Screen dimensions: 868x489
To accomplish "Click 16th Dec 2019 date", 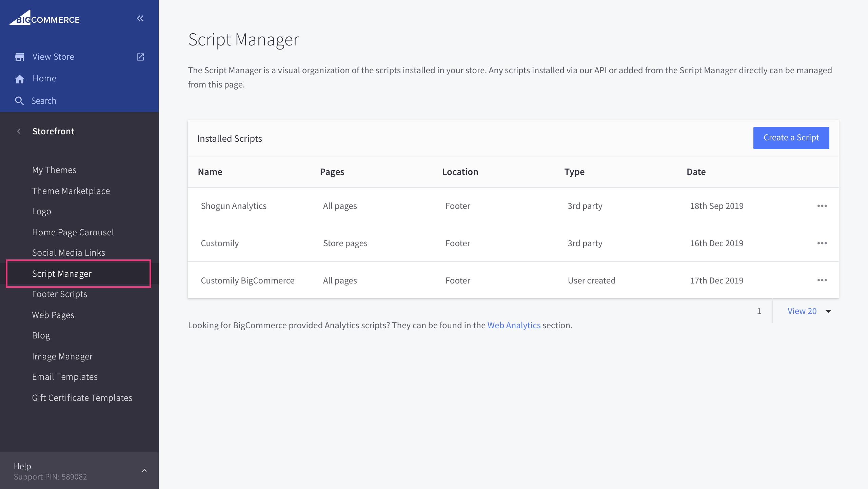I will coord(717,243).
